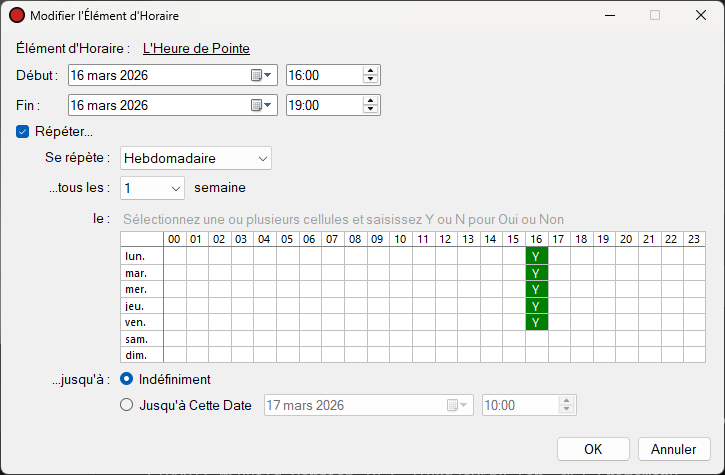Select the Indéfiniment radio option

pyautogui.click(x=126, y=379)
